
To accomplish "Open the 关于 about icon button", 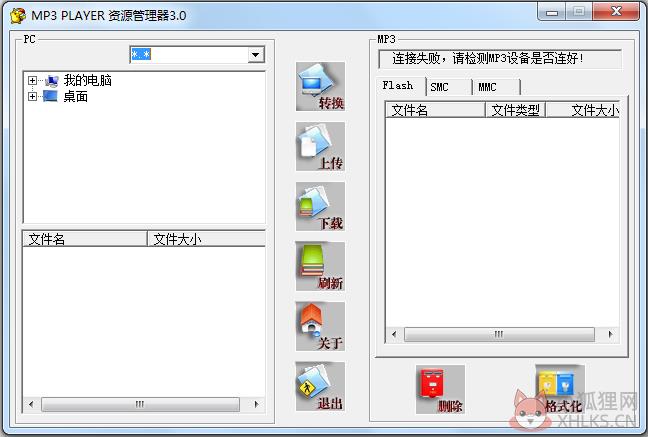I will pos(320,327).
